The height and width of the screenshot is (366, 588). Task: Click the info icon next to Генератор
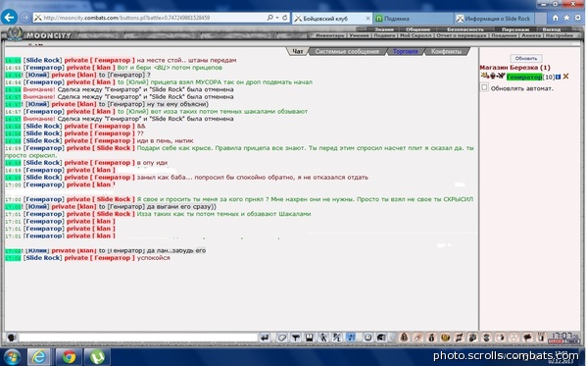coord(558,77)
